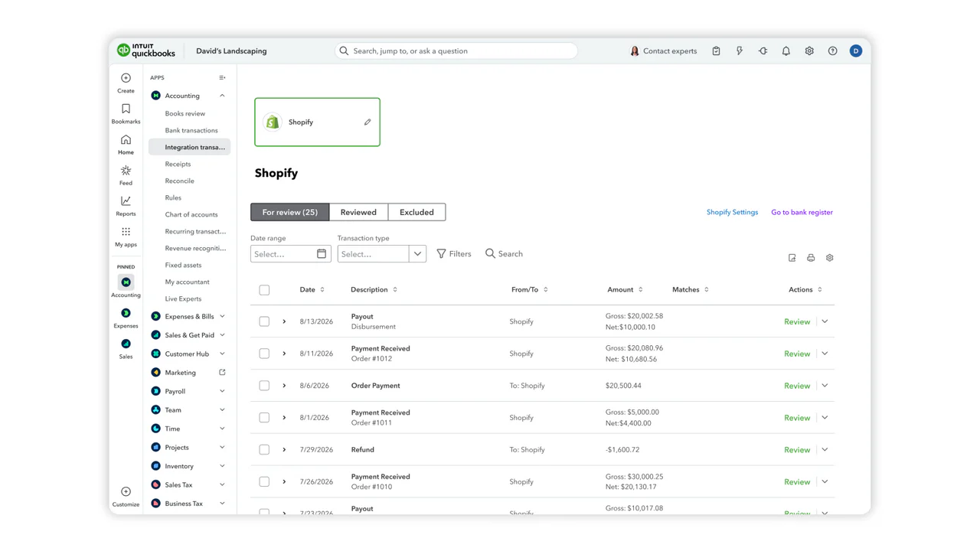This screenshot has width=980, height=551.
Task: Print the transactions list via printer icon
Action: tap(811, 258)
